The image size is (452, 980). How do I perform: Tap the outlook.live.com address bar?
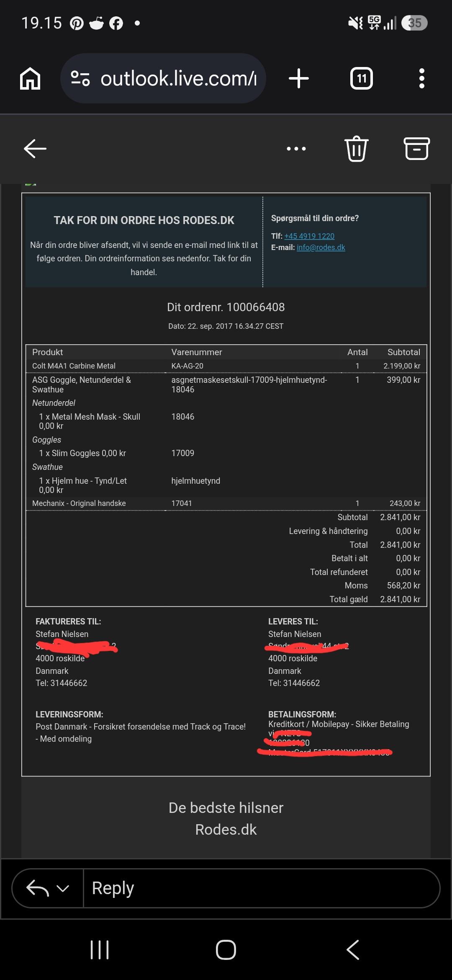163,78
